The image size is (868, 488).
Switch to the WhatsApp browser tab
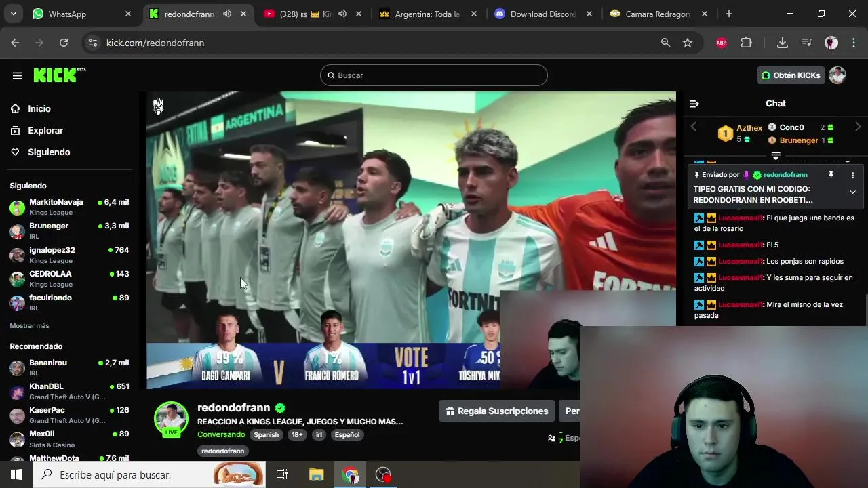[x=81, y=14]
